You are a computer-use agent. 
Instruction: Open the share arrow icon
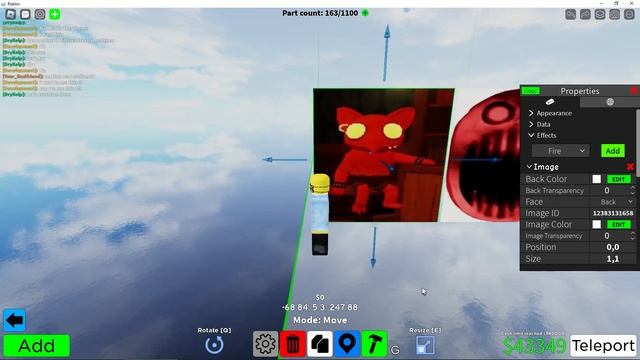[x=585, y=14]
